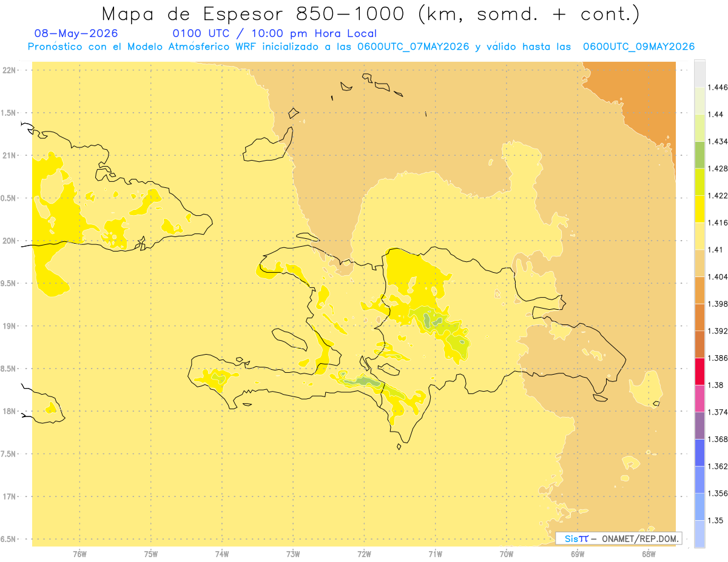Image resolution: width=728 pixels, height=562 pixels.
Task: Click the 18N latitude axis label
Action: 8,411
